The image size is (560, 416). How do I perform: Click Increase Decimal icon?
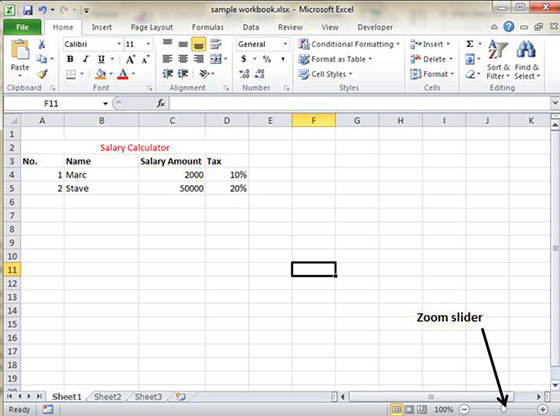(x=244, y=74)
